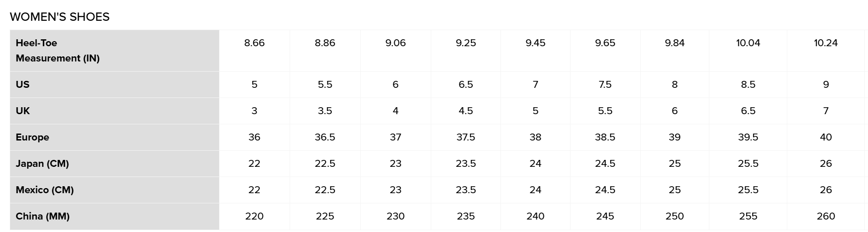The width and height of the screenshot is (868, 232).
Task: Select the Europe row header
Action: (114, 137)
